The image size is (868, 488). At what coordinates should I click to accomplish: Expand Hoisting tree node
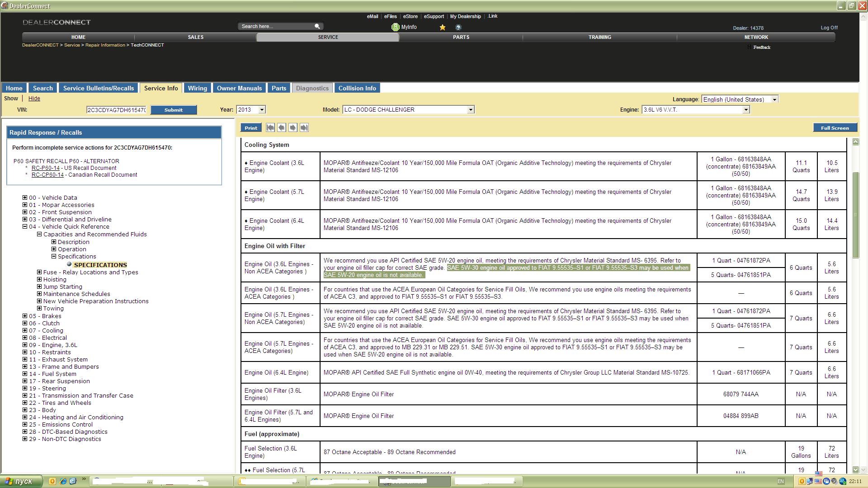pos(39,279)
